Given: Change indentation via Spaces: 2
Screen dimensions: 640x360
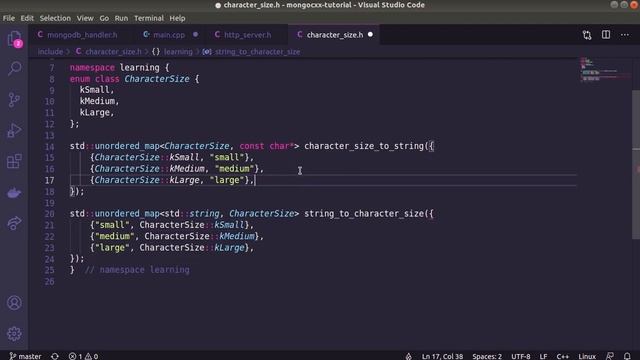Looking at the screenshot, I should [x=487, y=356].
